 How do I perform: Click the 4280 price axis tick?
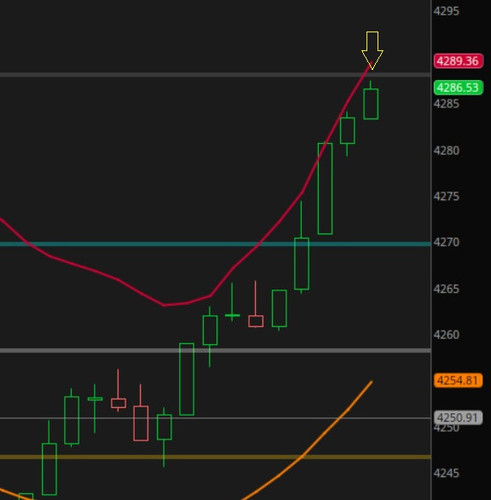[x=446, y=151]
